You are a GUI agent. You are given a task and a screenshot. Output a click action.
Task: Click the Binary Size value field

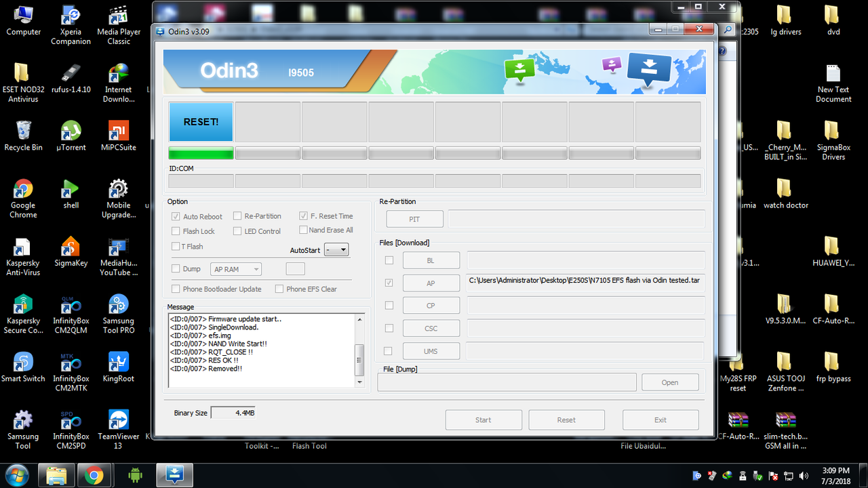(x=233, y=412)
